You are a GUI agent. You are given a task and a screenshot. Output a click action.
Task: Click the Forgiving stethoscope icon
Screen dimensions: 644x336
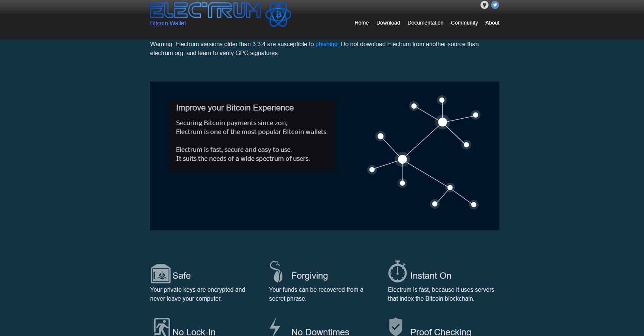276,271
